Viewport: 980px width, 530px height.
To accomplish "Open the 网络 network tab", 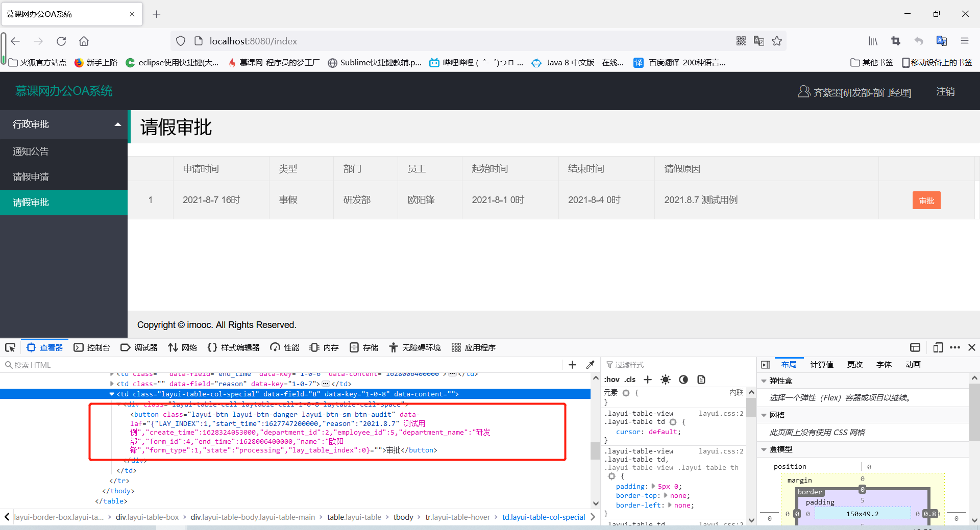I will [x=182, y=347].
